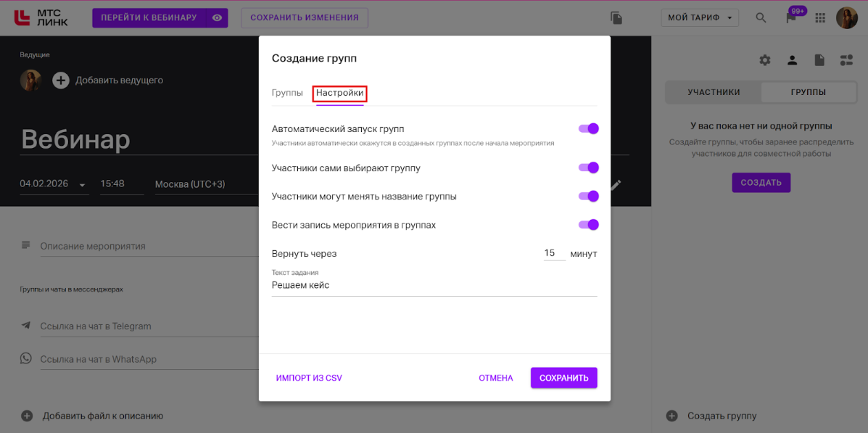Select the Участники tab in side panel
This screenshot has height=433, width=868.
point(714,92)
